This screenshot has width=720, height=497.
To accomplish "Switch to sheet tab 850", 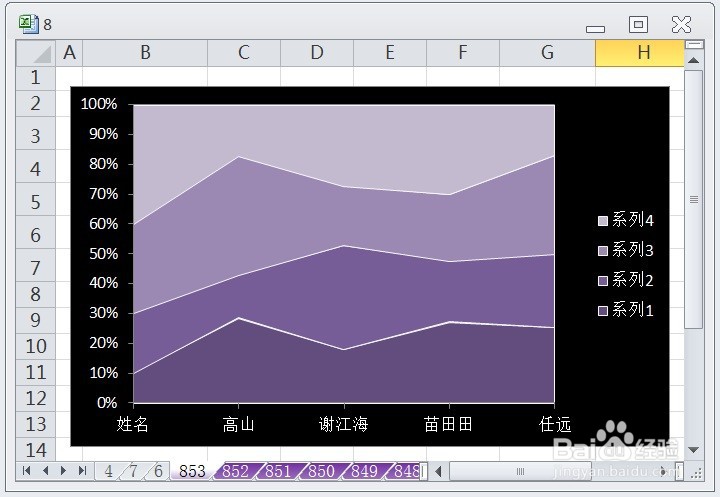I will pyautogui.click(x=321, y=471).
